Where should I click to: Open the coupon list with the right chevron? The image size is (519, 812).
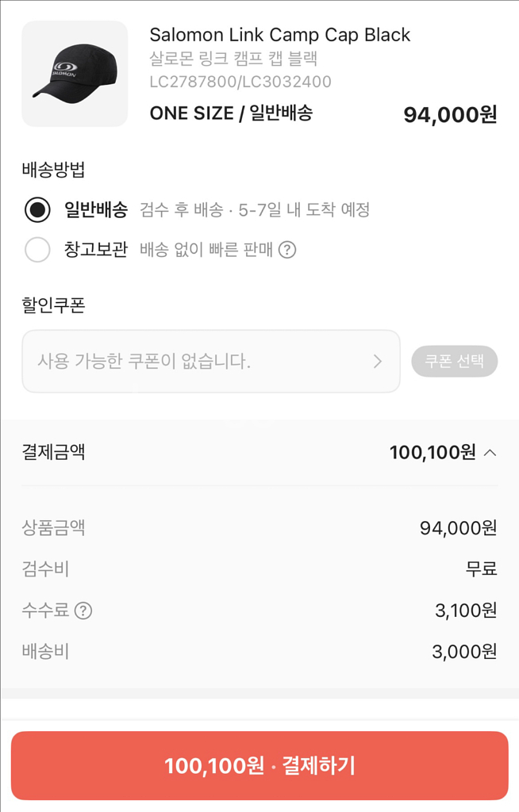tap(379, 361)
